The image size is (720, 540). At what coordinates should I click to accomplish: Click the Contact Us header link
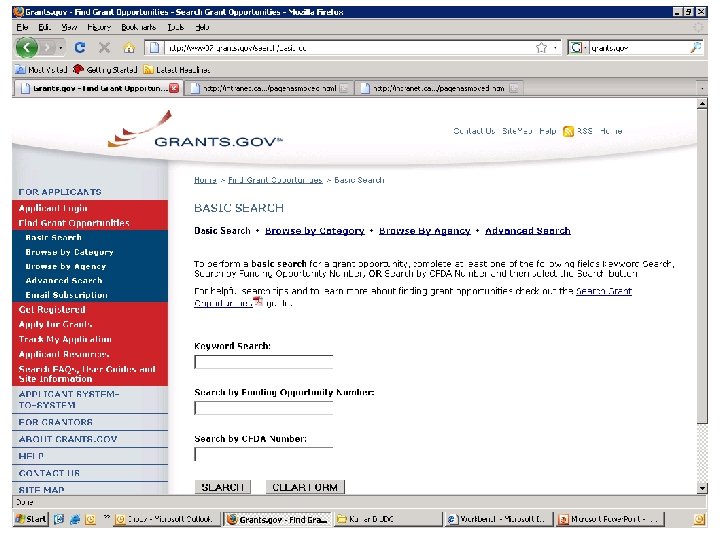pos(474,131)
